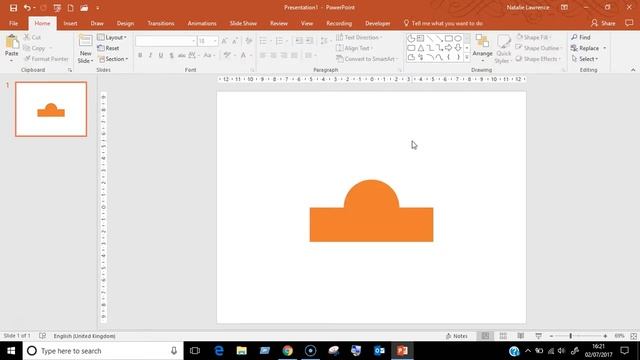The height and width of the screenshot is (360, 640).
Task: Create a new presentation from the quick access toolbar
Action: click(x=71, y=8)
